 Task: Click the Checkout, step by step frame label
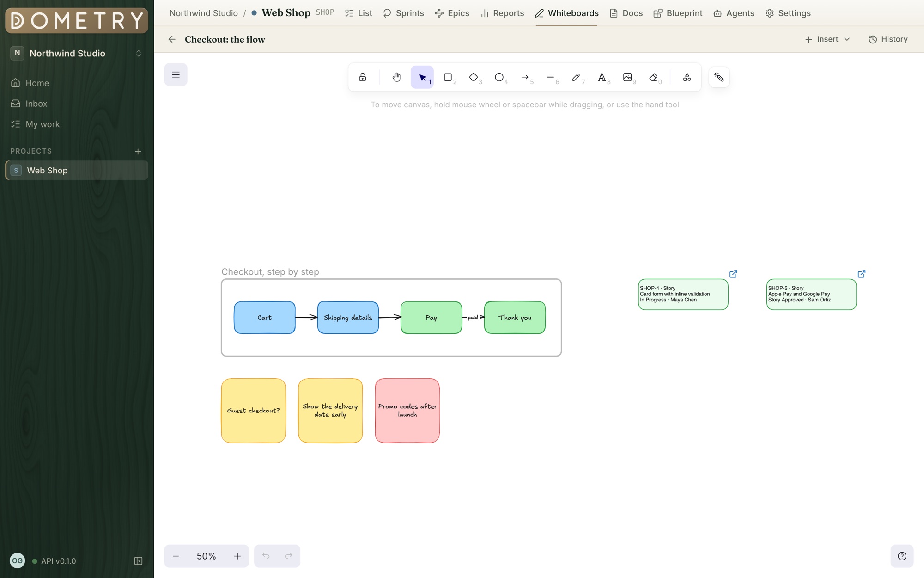[270, 272]
